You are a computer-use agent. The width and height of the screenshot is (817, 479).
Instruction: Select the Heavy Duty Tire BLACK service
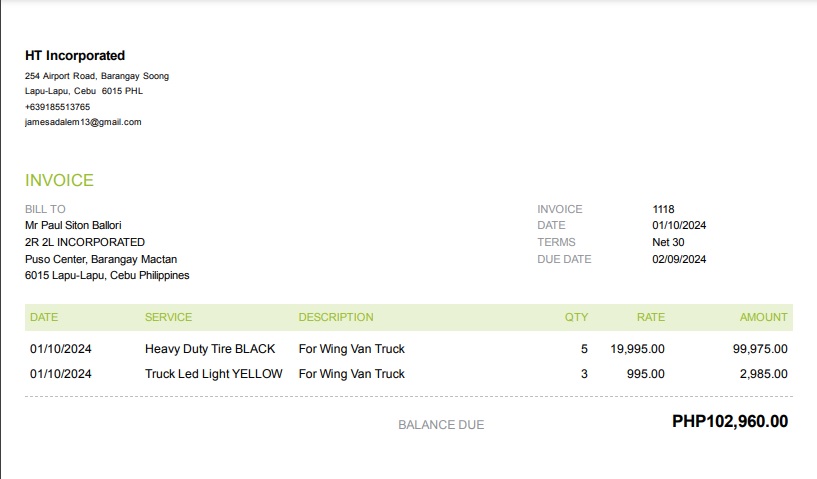(210, 349)
